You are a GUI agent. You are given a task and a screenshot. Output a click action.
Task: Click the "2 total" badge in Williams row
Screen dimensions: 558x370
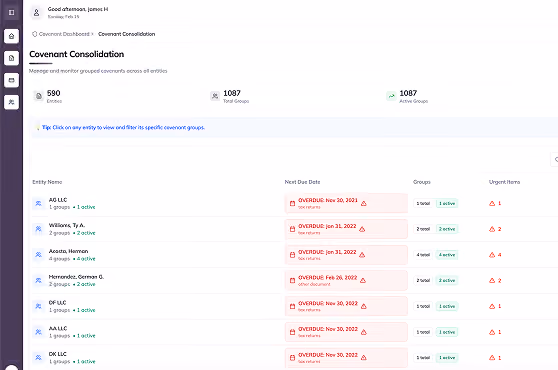coord(423,229)
